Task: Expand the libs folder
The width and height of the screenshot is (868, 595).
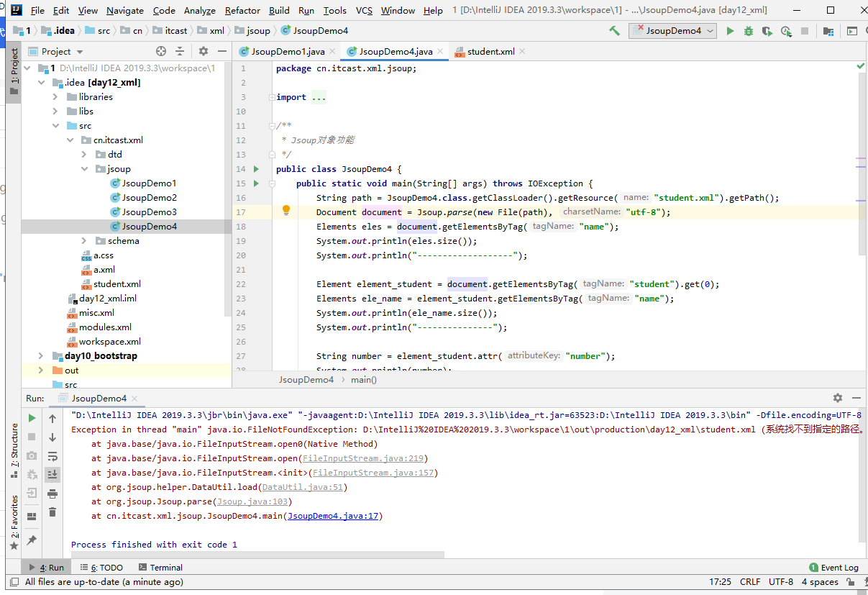Action: pyautogui.click(x=55, y=112)
